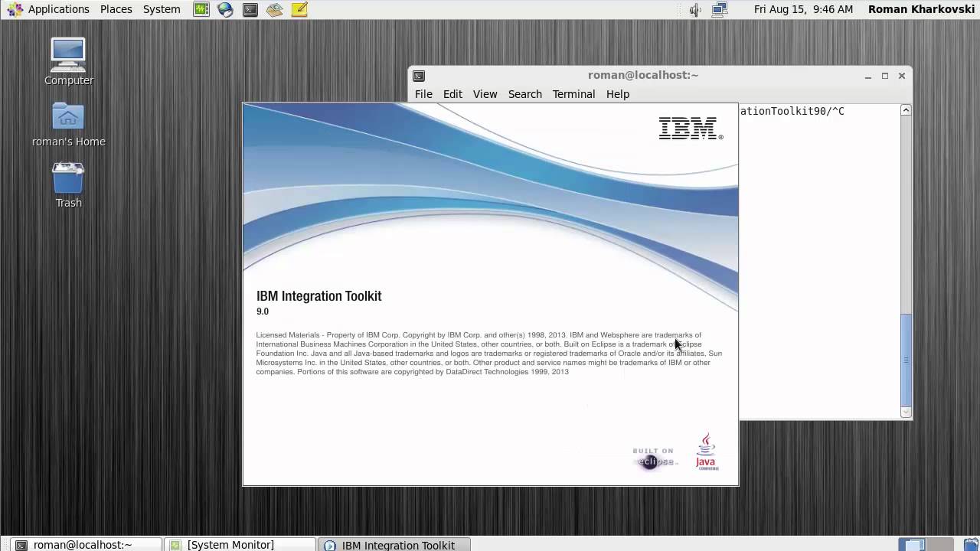Launch System Monitor from panel icon
Image resolution: width=980 pixels, height=551 pixels.
click(x=201, y=9)
